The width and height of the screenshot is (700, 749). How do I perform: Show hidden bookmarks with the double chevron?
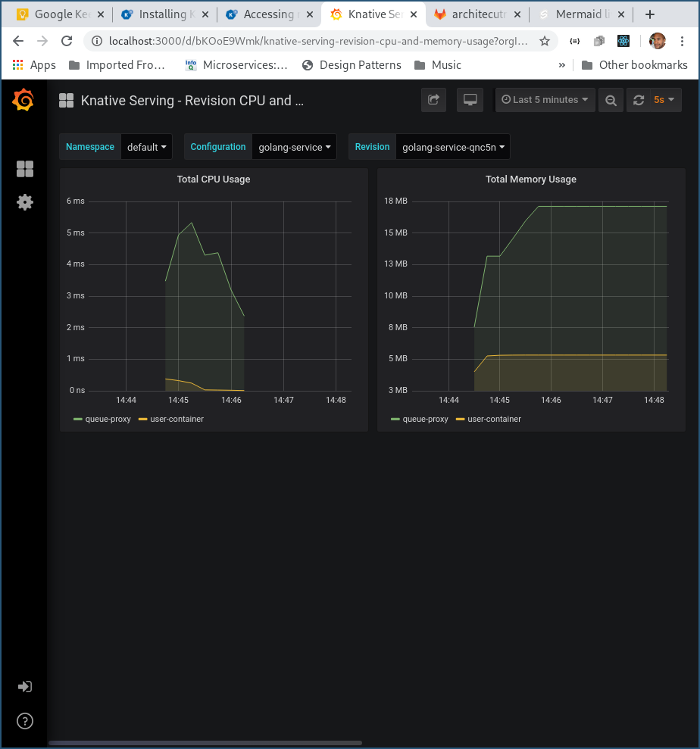[562, 65]
